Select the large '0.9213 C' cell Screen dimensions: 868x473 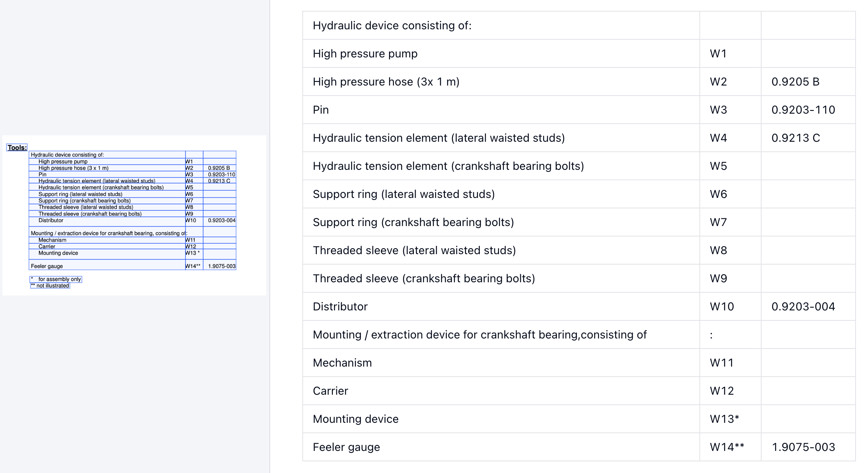(x=795, y=138)
